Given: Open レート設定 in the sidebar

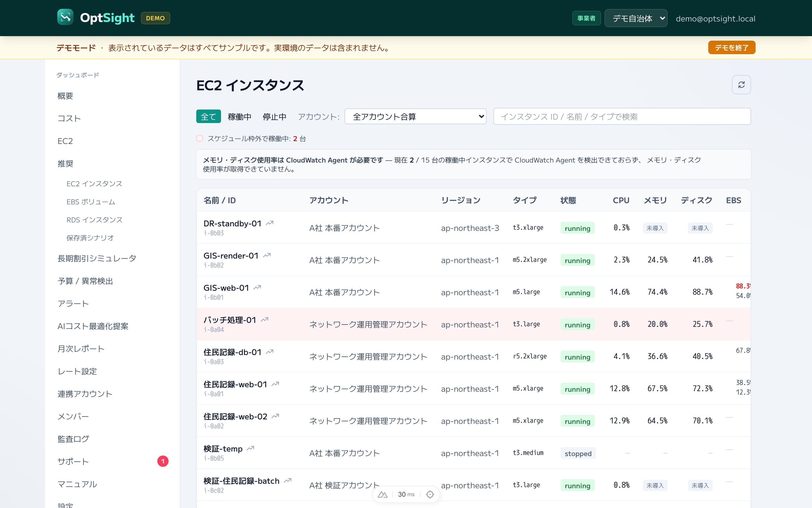Looking at the screenshot, I should (x=77, y=371).
